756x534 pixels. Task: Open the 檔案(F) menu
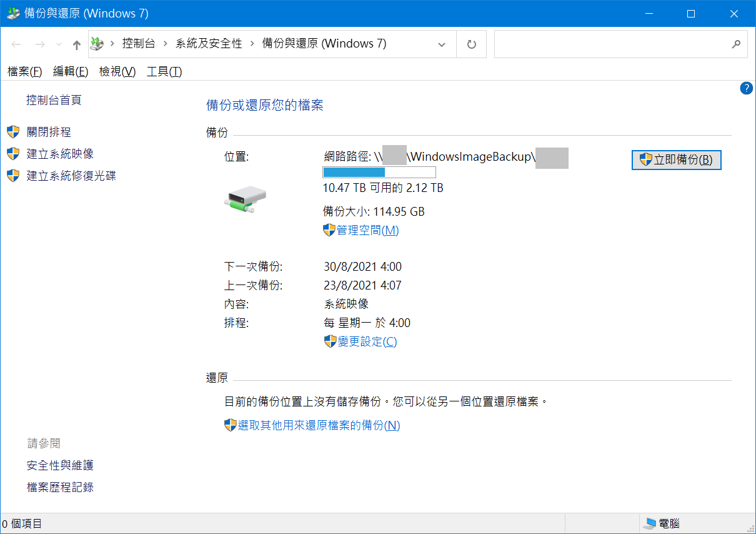coord(24,72)
